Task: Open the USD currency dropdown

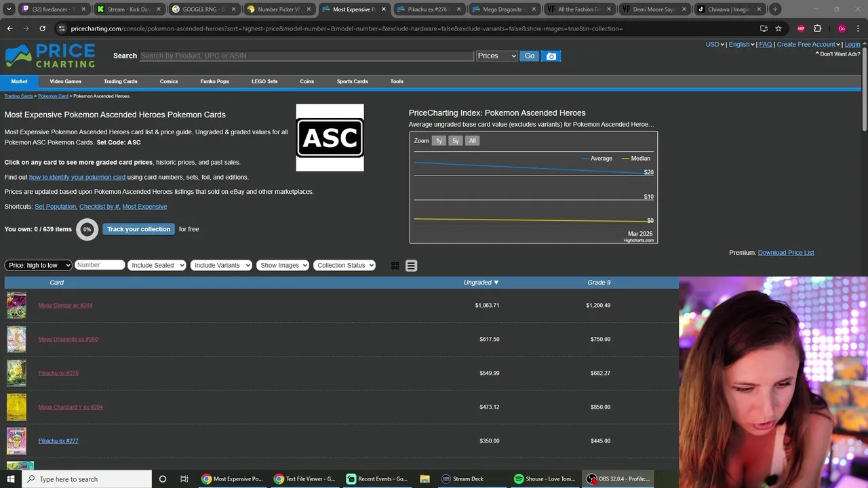Action: (x=715, y=45)
